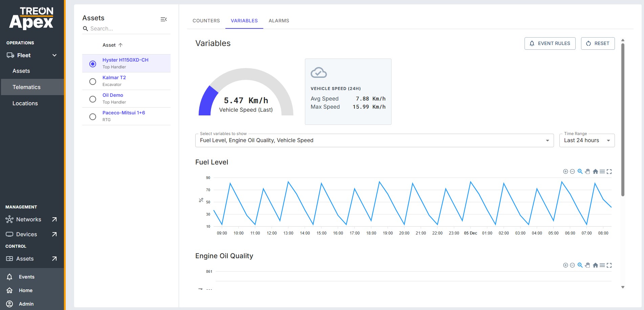
Task: Open Assets under Fleet
Action: [21, 71]
